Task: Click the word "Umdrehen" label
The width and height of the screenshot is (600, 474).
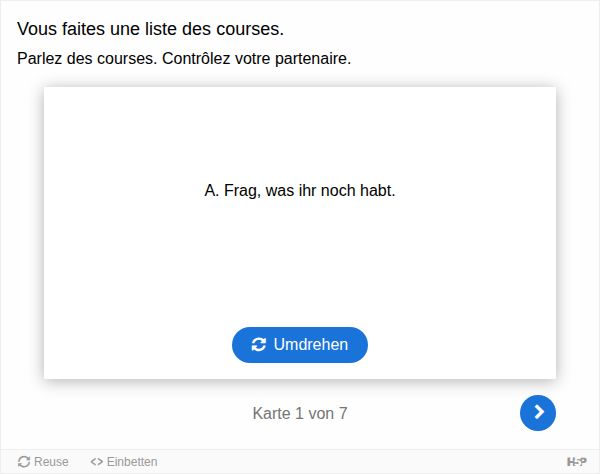Action: click(x=311, y=345)
